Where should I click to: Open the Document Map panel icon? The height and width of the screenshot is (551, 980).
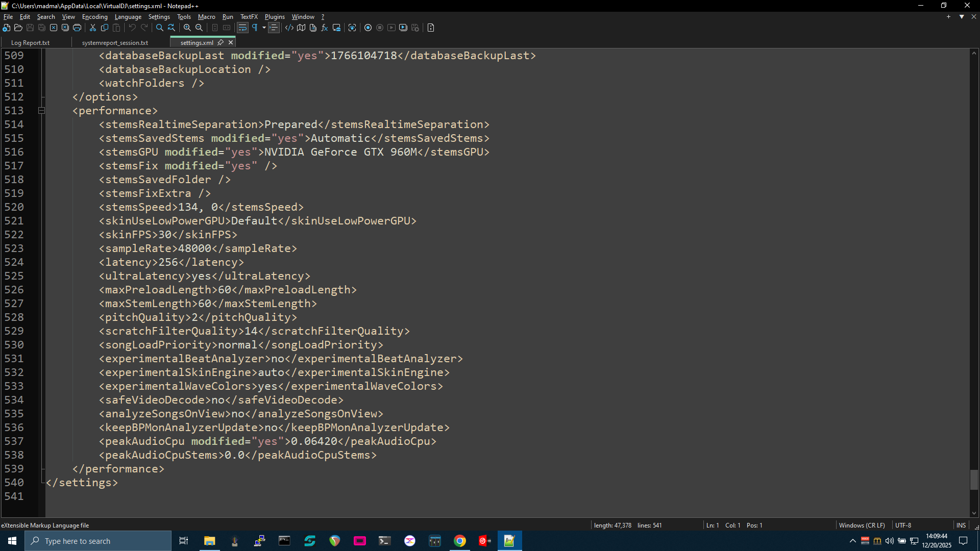301,28
